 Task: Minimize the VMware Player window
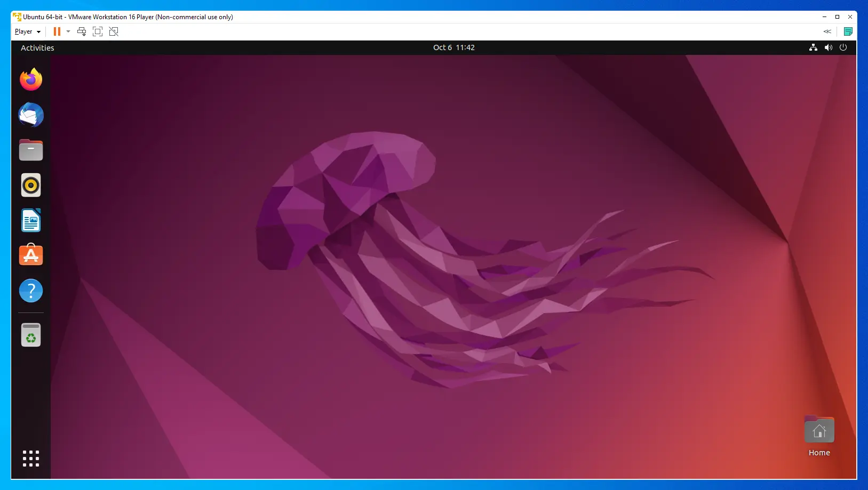[824, 17]
